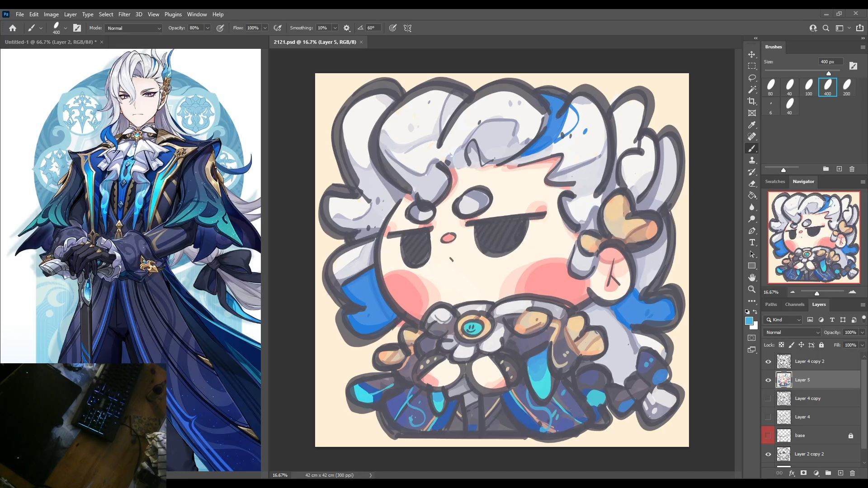The width and height of the screenshot is (868, 488).
Task: Toggle pressure for size button
Action: click(393, 28)
